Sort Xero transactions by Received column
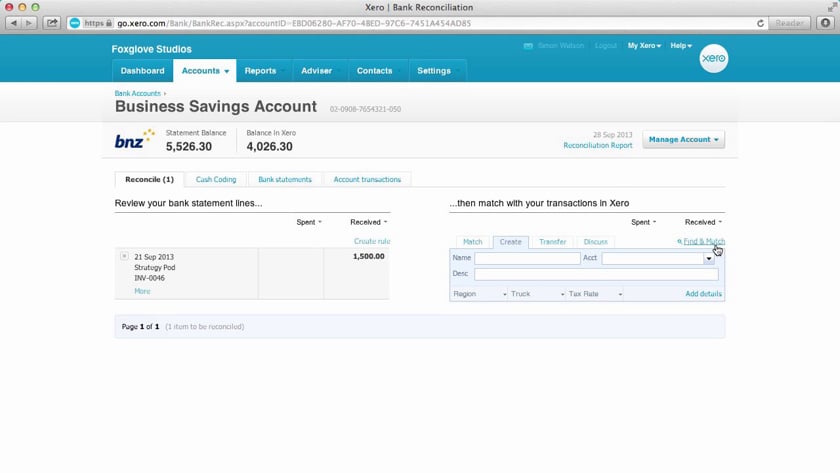This screenshot has width=840, height=473. coord(703,222)
